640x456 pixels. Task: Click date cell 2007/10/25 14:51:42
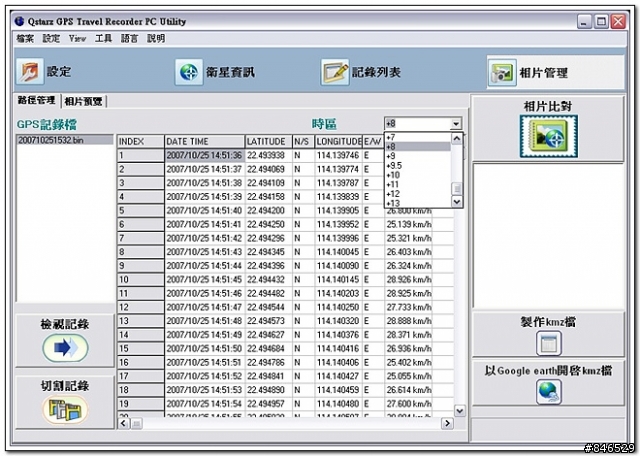(x=204, y=238)
